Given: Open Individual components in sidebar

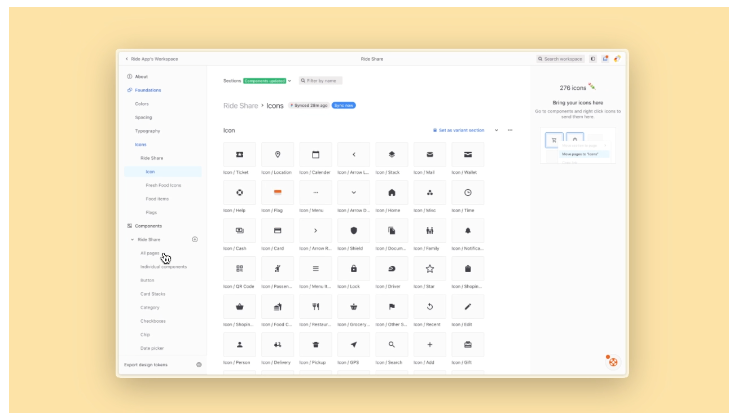Looking at the screenshot, I should [164, 267].
